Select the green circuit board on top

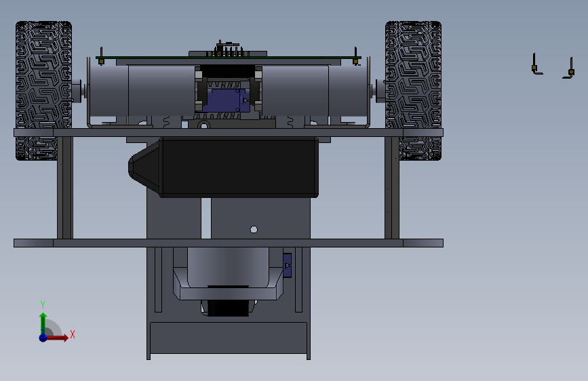(229, 58)
